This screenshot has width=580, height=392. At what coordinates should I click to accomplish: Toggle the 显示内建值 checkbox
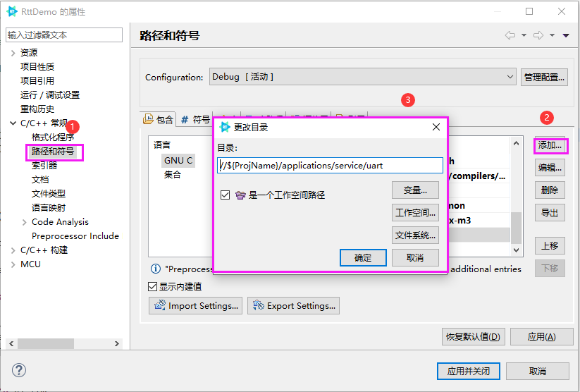[x=153, y=286]
